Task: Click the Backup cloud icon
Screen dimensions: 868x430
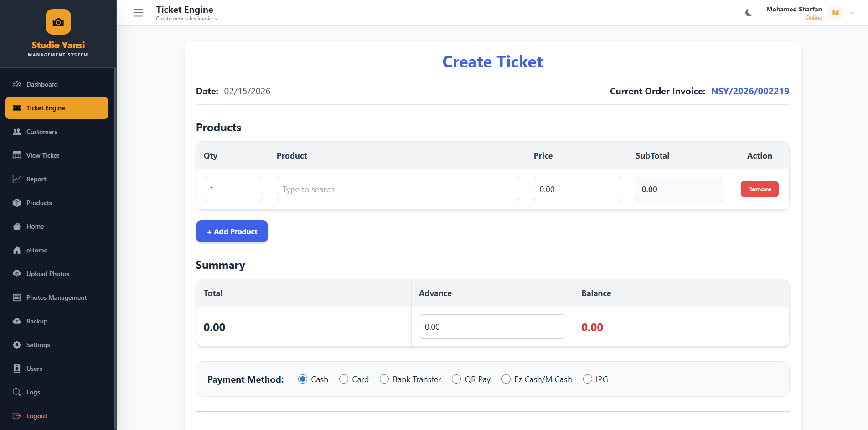Action: 17,321
